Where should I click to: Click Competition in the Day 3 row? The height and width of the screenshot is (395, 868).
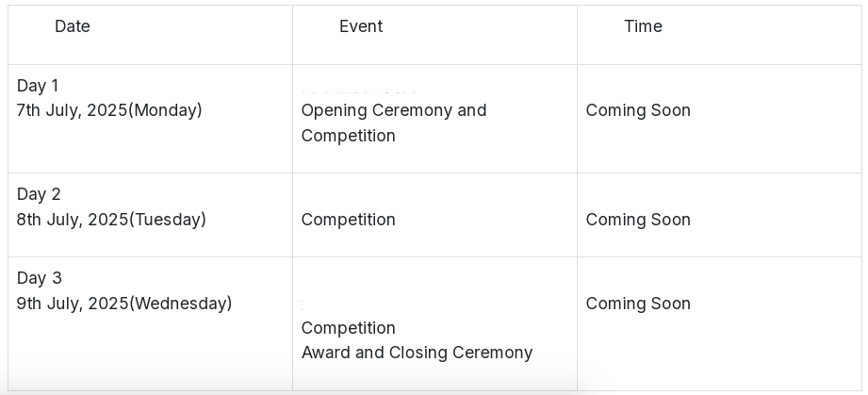tap(348, 328)
